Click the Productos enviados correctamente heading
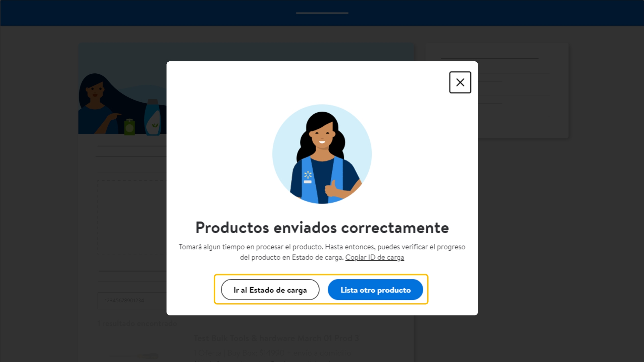 (322, 228)
